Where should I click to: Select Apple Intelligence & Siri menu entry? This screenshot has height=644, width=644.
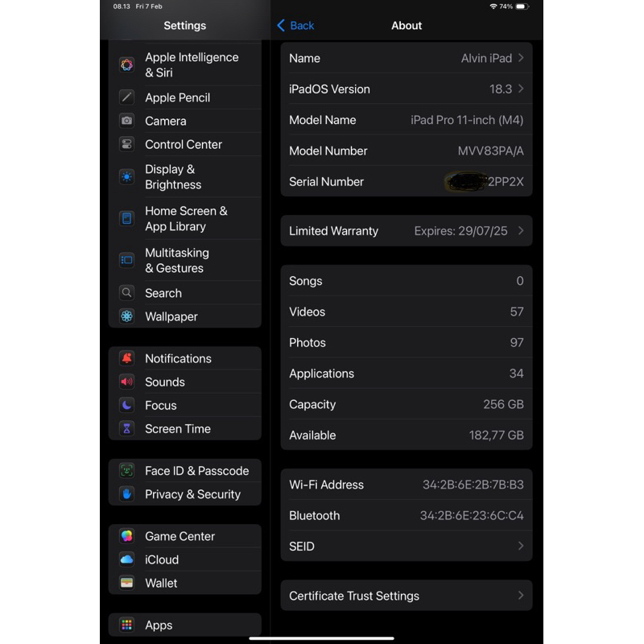pyautogui.click(x=185, y=65)
